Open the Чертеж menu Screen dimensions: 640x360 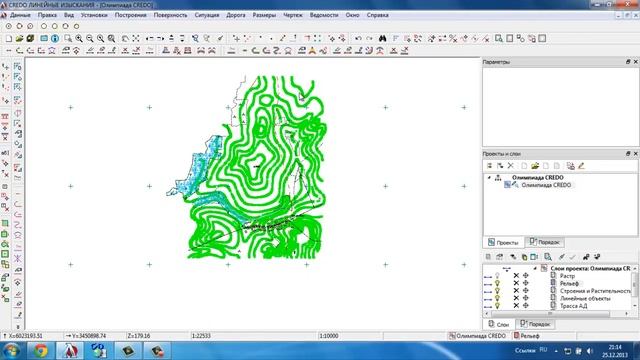[293, 15]
